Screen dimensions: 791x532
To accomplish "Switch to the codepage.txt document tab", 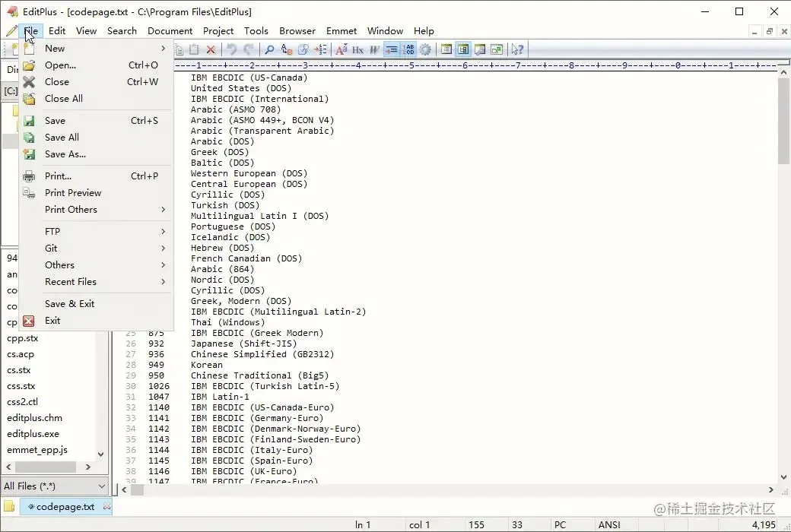I will coord(65,507).
